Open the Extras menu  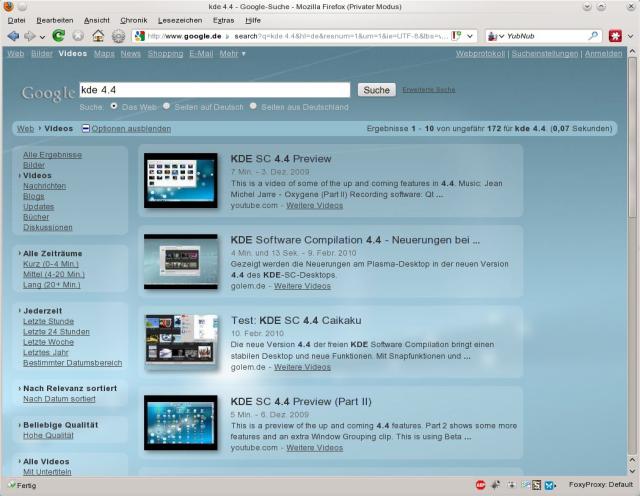pos(223,20)
